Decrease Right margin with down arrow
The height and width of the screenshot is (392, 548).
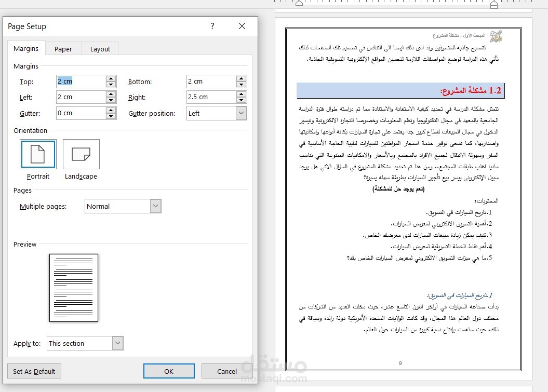tap(241, 100)
